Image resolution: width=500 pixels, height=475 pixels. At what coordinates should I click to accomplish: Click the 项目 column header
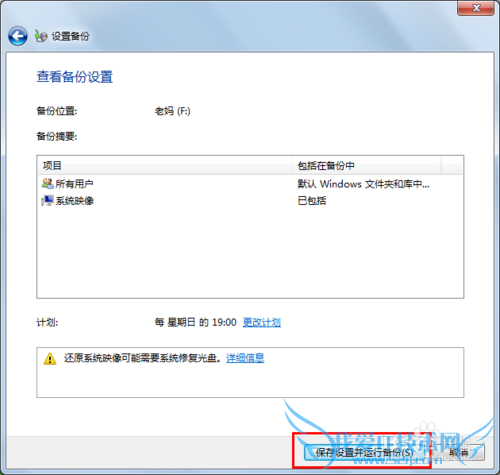[165, 165]
